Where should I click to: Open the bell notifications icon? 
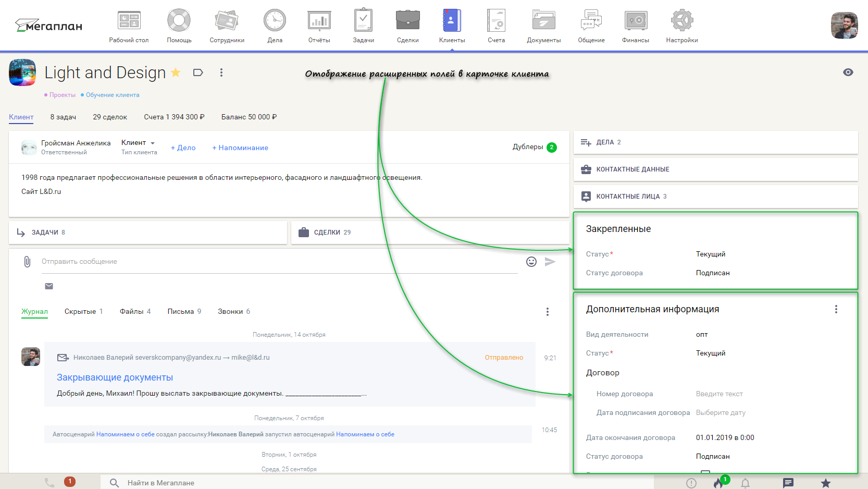tap(746, 483)
